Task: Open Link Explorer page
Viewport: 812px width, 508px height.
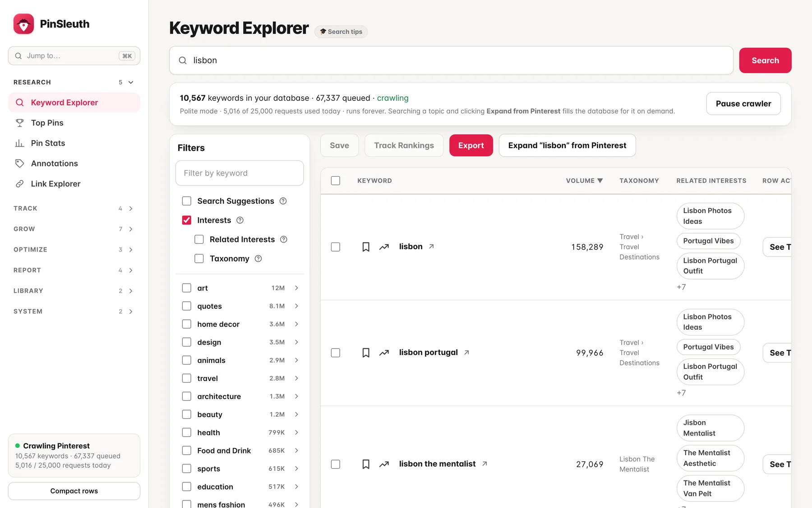Action: (x=74, y=184)
